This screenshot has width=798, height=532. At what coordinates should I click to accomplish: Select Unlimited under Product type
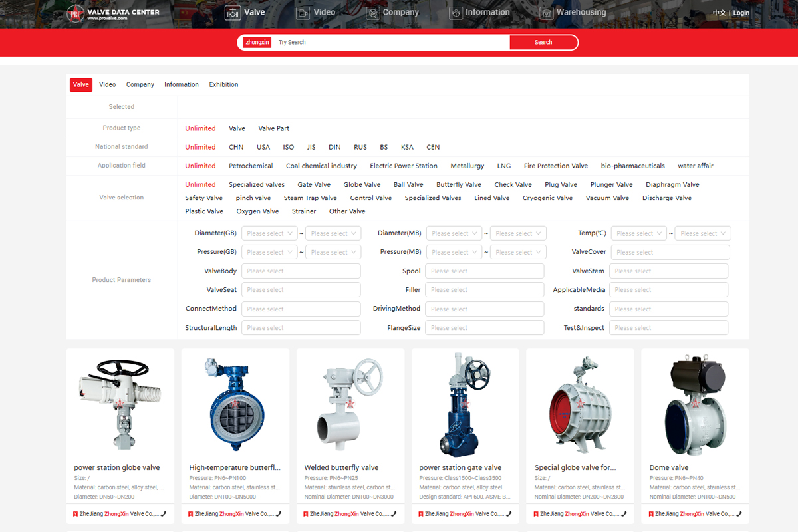200,128
